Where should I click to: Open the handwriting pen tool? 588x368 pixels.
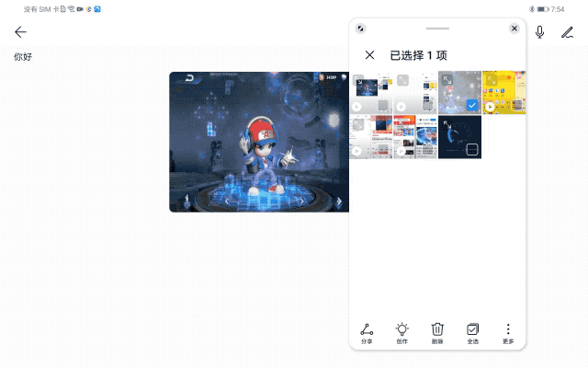(568, 32)
